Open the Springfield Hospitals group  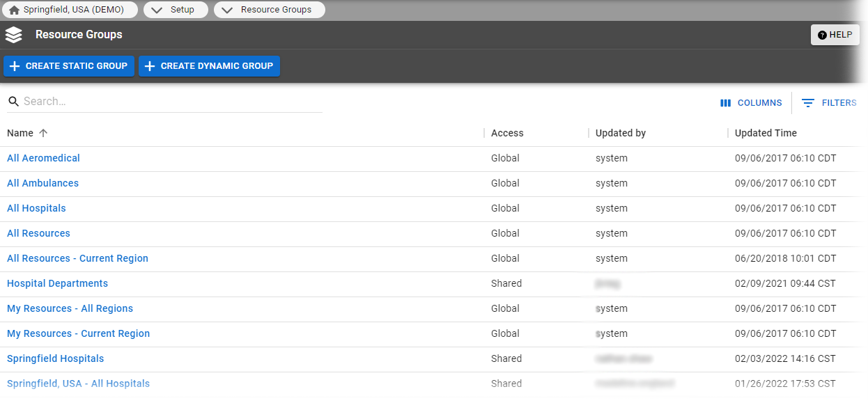click(55, 358)
